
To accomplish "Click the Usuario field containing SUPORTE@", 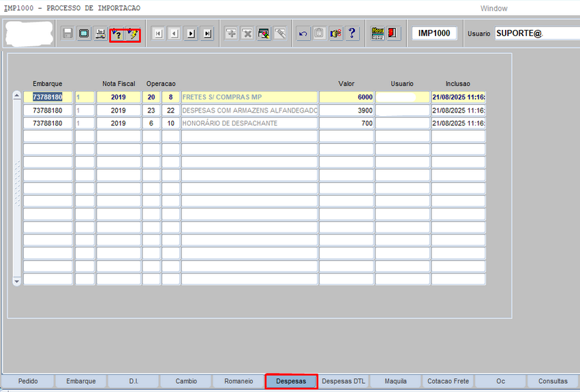I will [536, 33].
